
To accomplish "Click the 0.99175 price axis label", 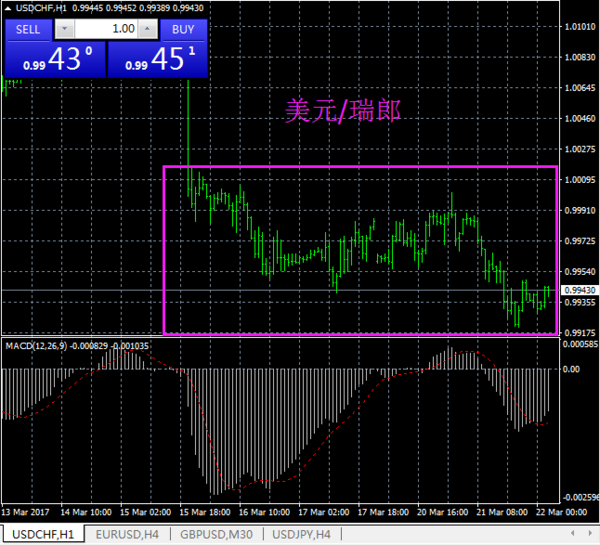I will click(x=580, y=333).
